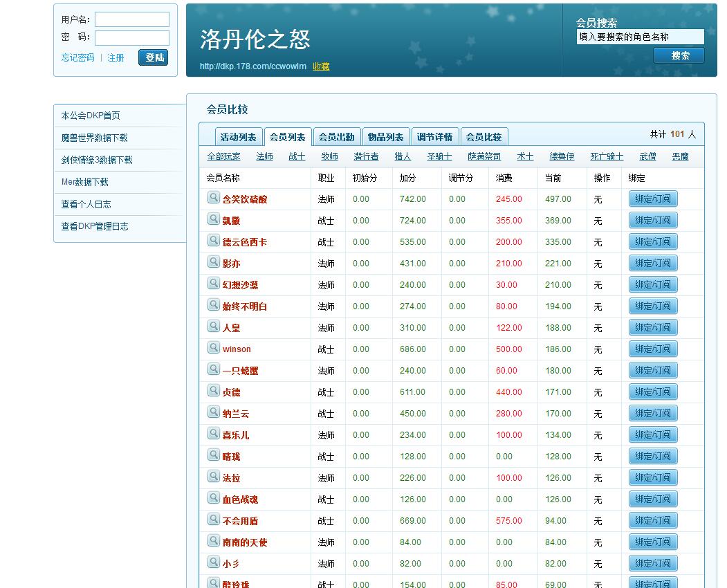The width and height of the screenshot is (727, 588).
Task: Open the 物品列表 tab
Action: pyautogui.click(x=385, y=137)
